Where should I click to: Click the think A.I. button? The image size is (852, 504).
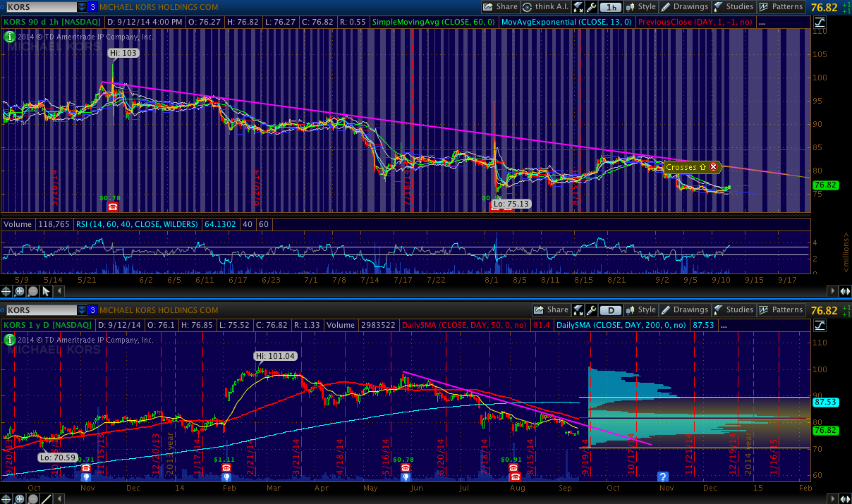545,7
